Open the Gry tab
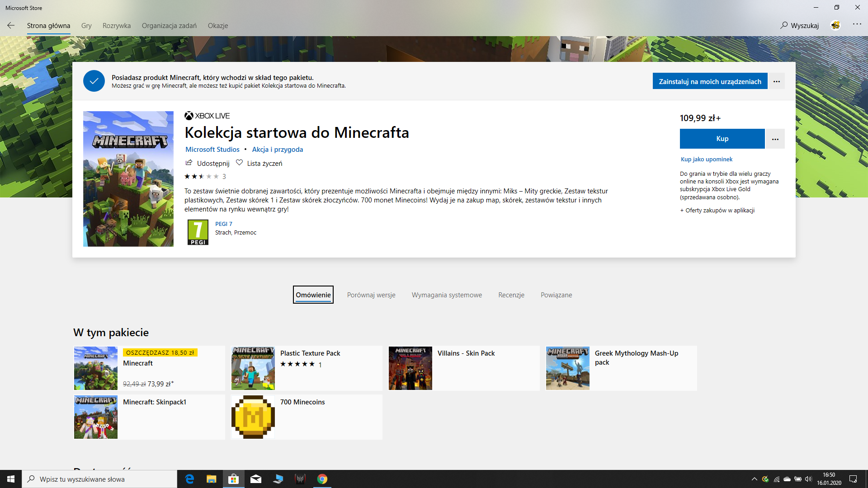The image size is (868, 488). (x=86, y=26)
